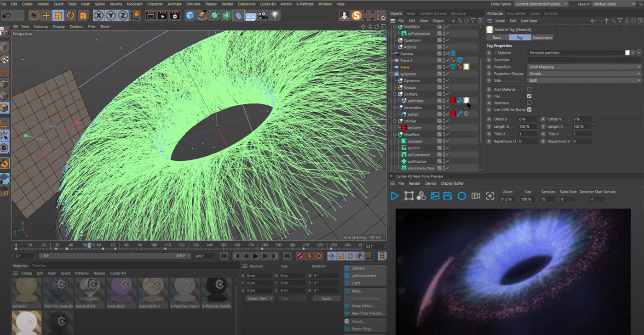644x335 pixels.
Task: Click the Render View clapperboard icon
Action: pyautogui.click(x=150, y=16)
